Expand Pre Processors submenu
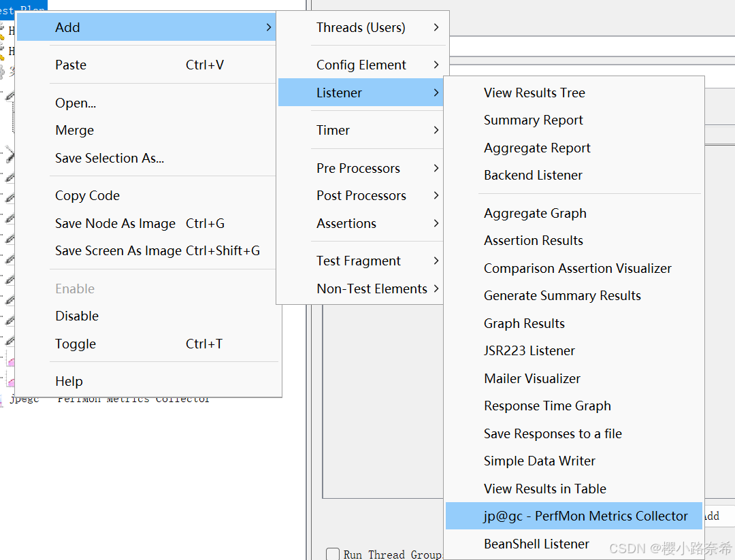The height and width of the screenshot is (560, 735). tap(361, 168)
